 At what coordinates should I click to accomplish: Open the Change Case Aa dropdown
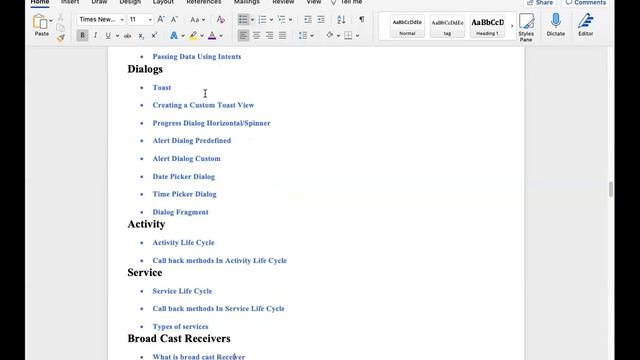click(198, 20)
